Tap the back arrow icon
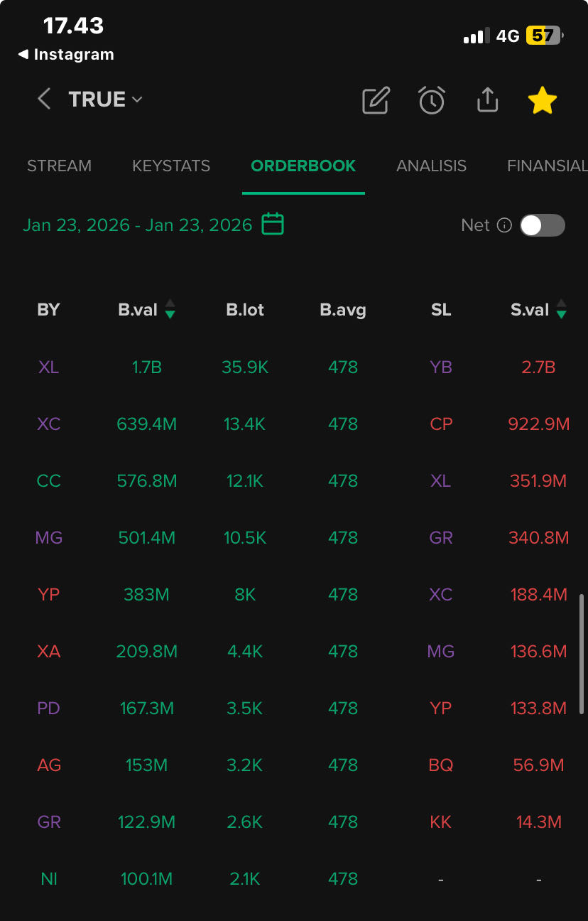This screenshot has height=921, width=588. tap(44, 99)
